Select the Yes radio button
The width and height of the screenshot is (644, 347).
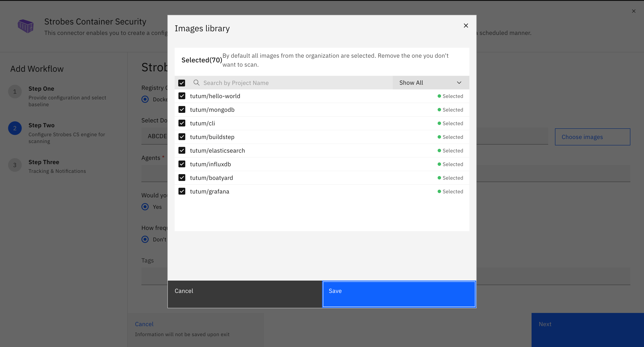145,207
